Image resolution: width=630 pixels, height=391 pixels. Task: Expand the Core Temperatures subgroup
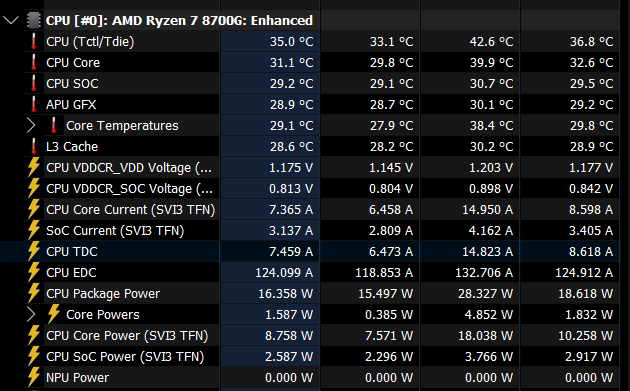pyautogui.click(x=31, y=125)
